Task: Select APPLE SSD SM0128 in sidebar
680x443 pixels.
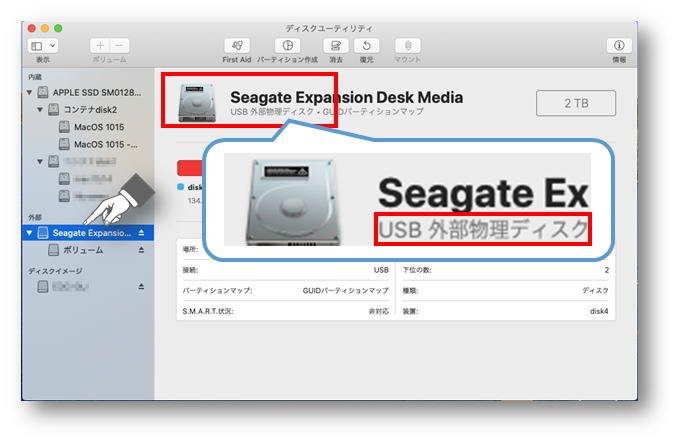Action: click(x=88, y=92)
